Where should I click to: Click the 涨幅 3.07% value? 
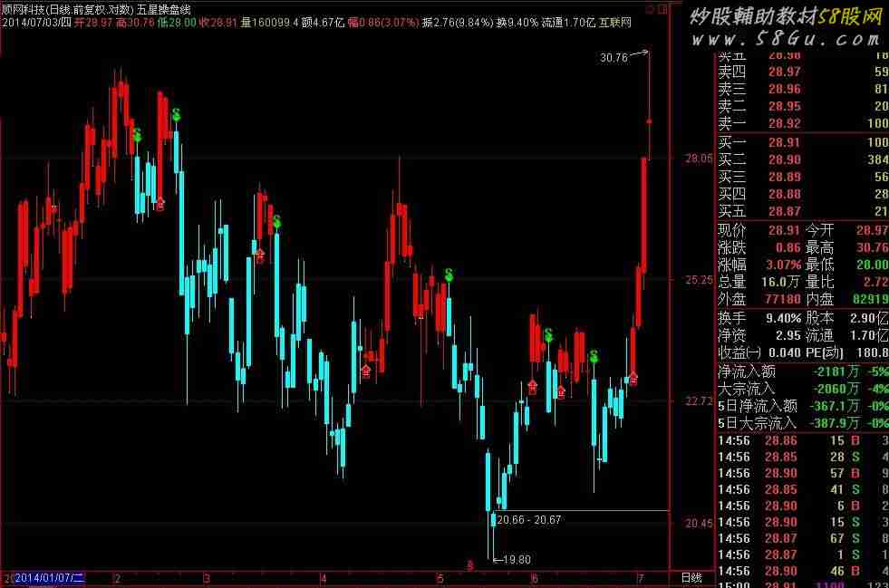[x=783, y=265]
